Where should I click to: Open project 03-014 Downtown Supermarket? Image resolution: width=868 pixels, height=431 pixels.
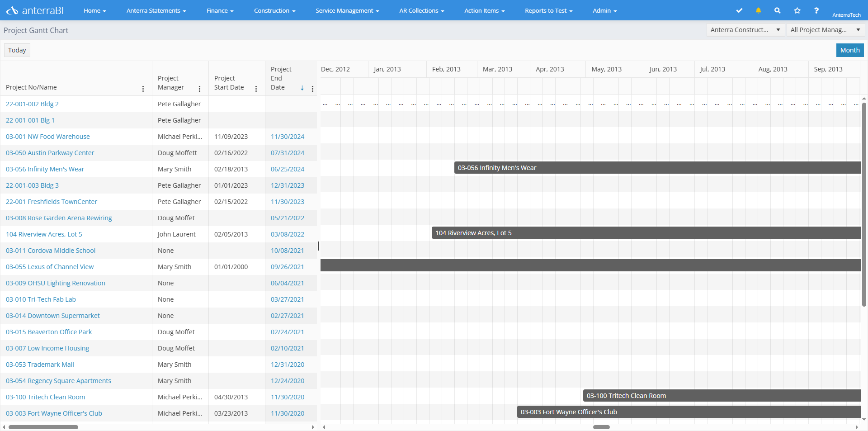pyautogui.click(x=53, y=316)
